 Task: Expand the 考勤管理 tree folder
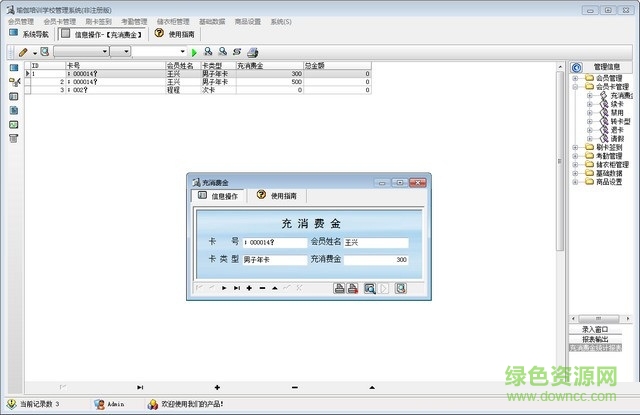pos(575,156)
